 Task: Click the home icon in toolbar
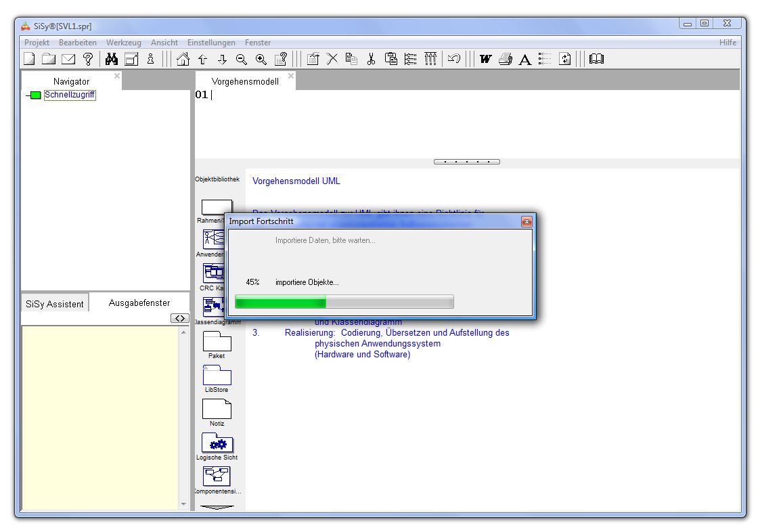[x=183, y=59]
